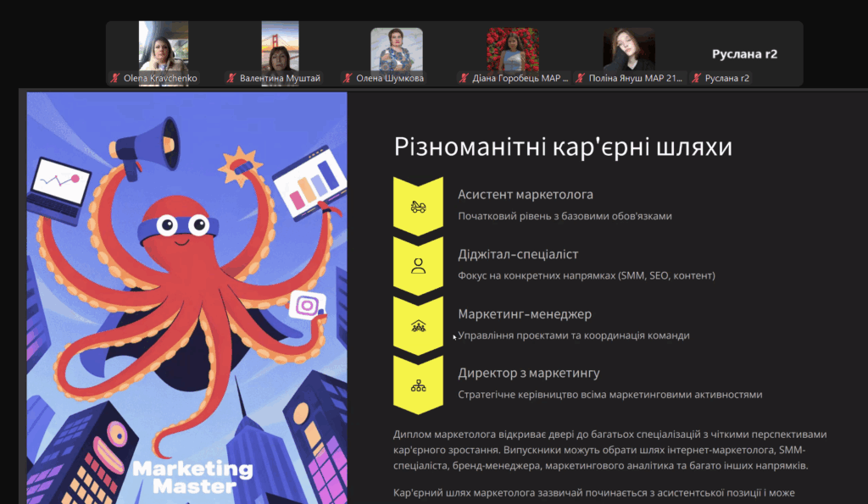868x504 pixels.
Task: Click the muted mic icon next to Валентина Муштай
Action: pyautogui.click(x=231, y=78)
